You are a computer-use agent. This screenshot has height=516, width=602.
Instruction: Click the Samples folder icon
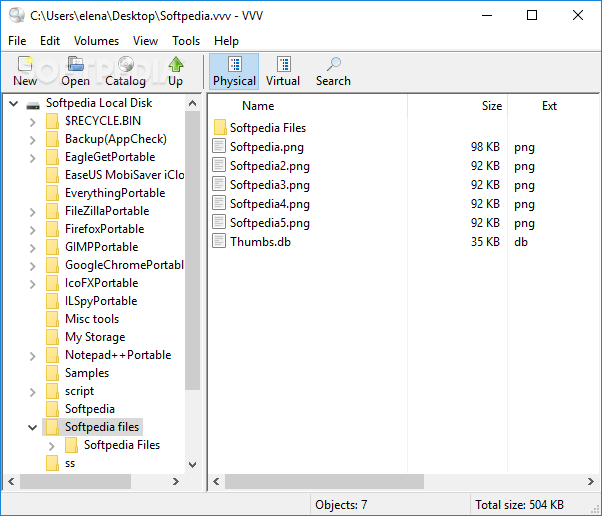[52, 373]
